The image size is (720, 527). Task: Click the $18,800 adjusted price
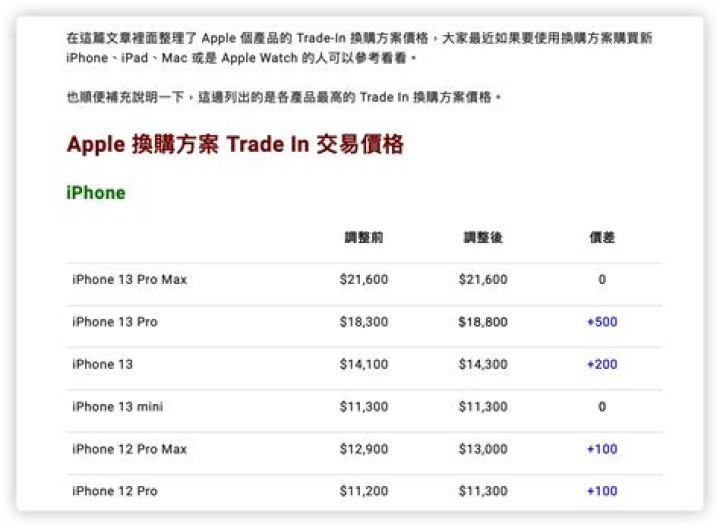click(x=483, y=322)
